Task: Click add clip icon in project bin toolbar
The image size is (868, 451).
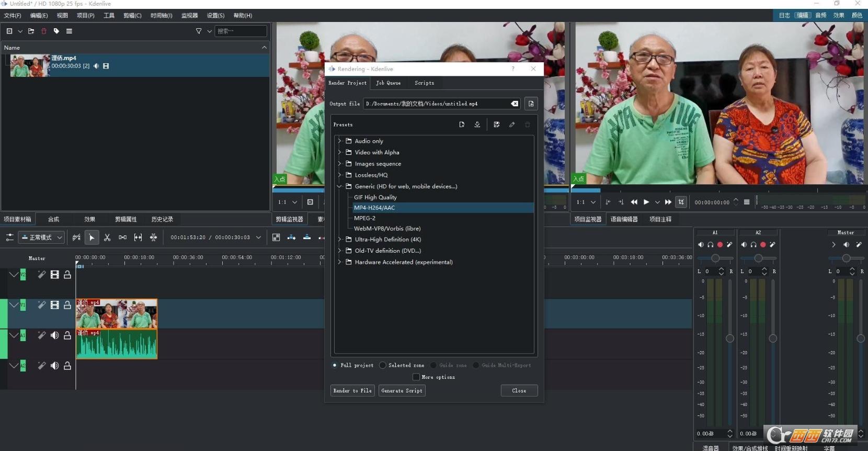Action: pyautogui.click(x=9, y=31)
